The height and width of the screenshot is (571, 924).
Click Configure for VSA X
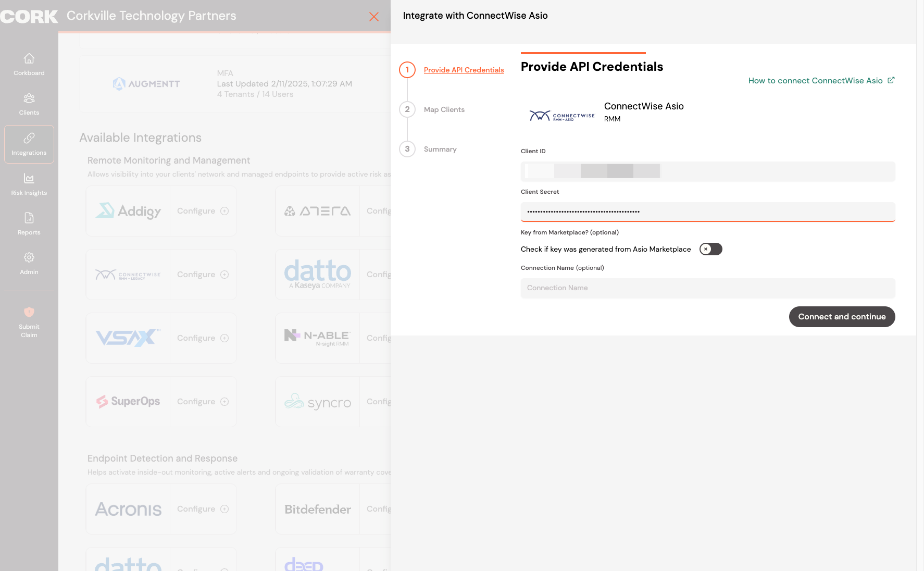(203, 338)
